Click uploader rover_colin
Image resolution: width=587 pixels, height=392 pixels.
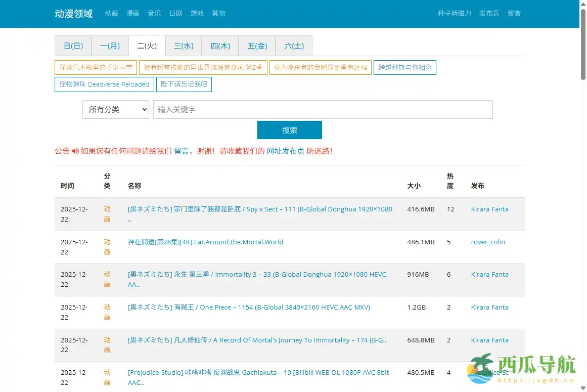[x=487, y=242]
